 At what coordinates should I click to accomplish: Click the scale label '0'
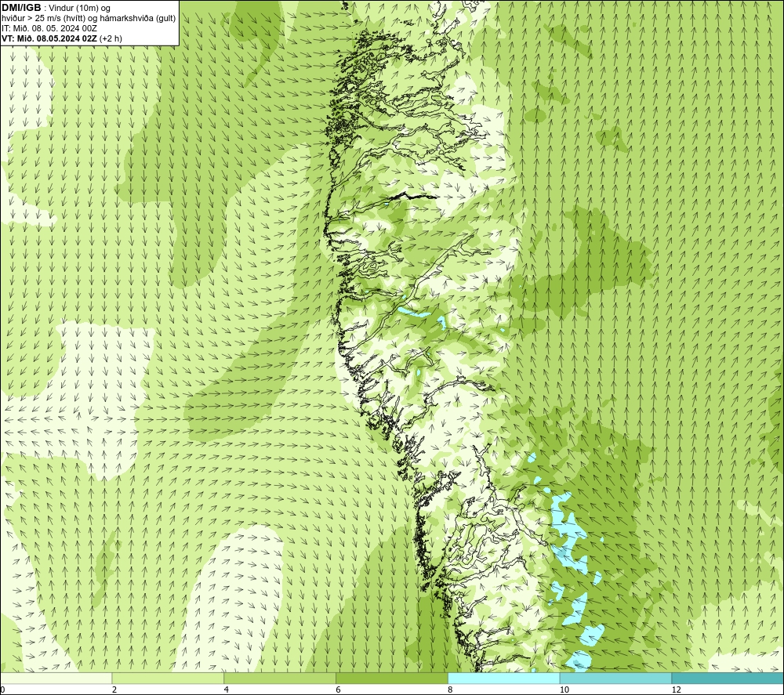coord(2,690)
